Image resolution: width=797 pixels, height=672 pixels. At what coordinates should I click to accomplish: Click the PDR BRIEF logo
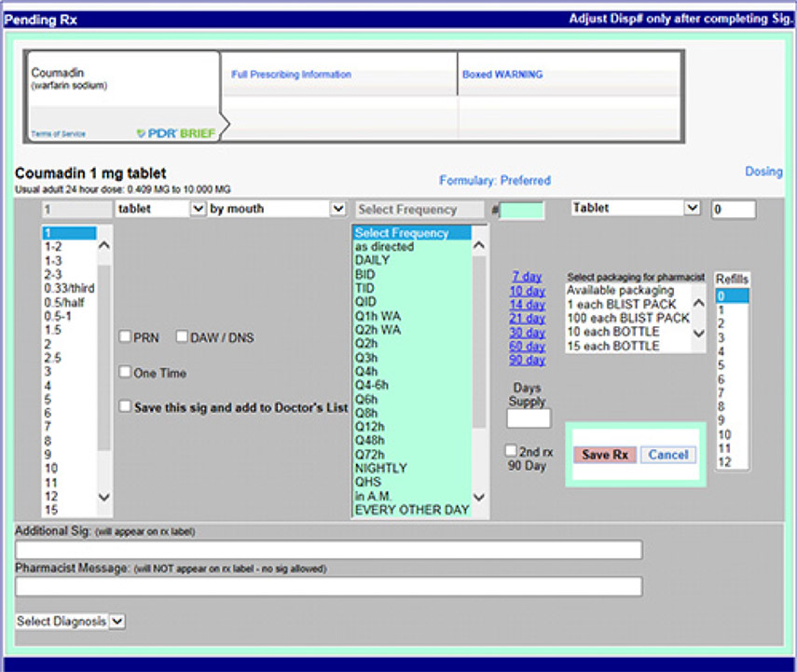(x=176, y=133)
